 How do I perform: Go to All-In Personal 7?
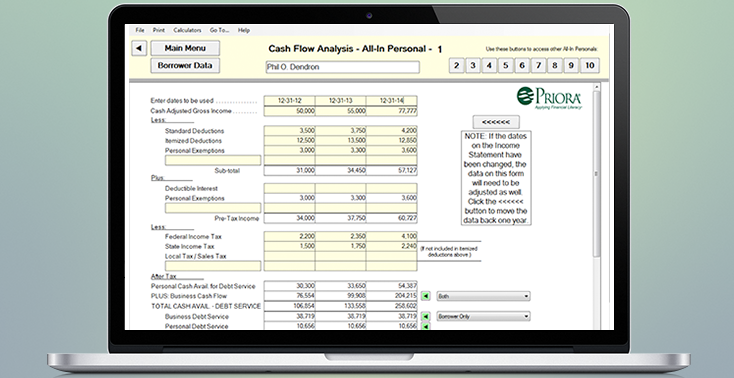click(538, 66)
